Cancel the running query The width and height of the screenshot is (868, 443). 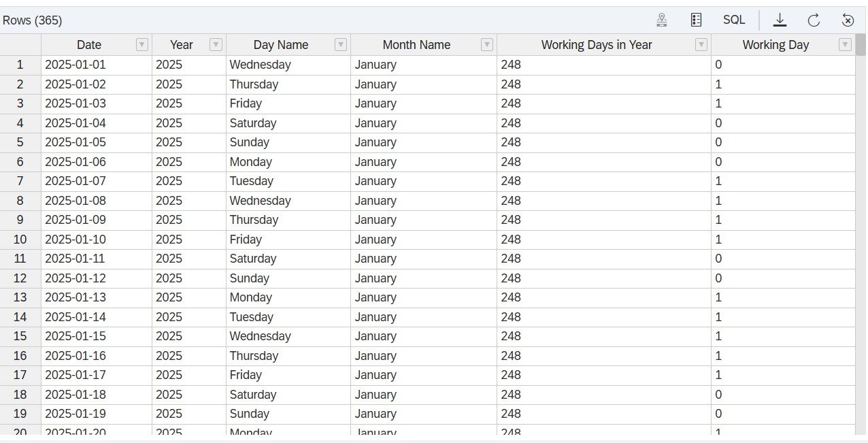[x=847, y=20]
